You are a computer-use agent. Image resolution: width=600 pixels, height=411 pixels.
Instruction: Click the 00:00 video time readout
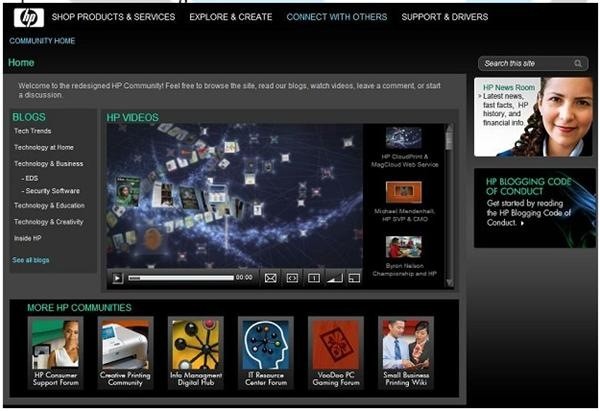click(x=244, y=277)
